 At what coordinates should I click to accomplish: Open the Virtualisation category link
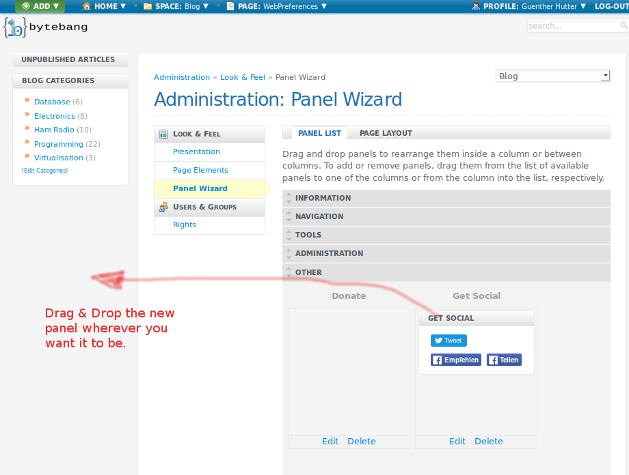click(x=59, y=158)
